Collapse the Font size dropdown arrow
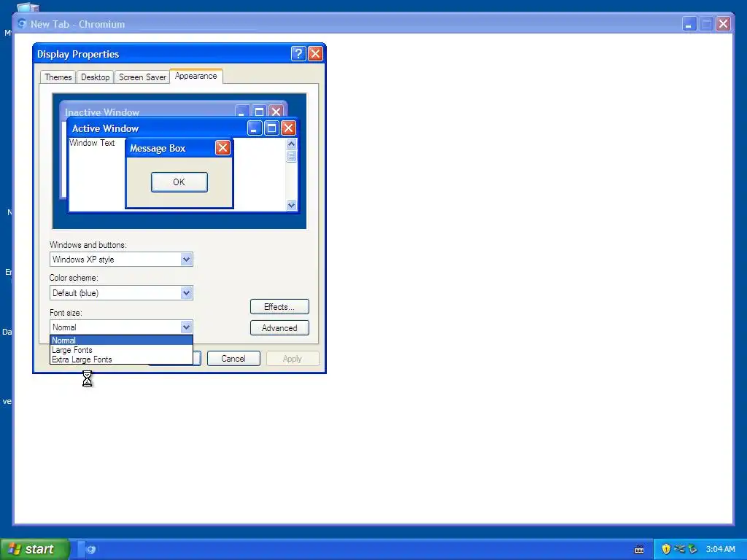 [x=186, y=327]
